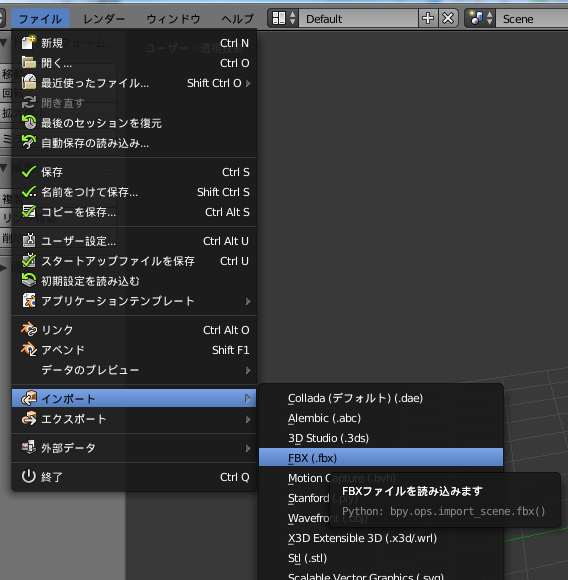Click the Ctrl Q shortcut text

click(234, 477)
